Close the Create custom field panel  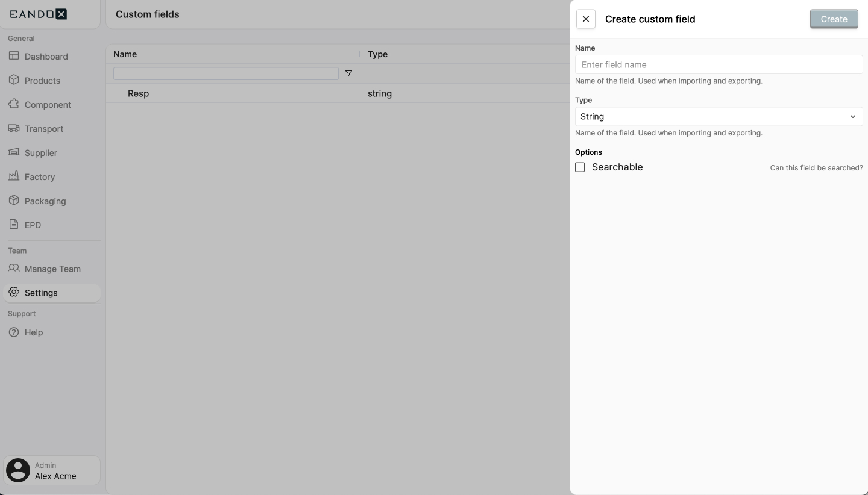pyautogui.click(x=585, y=19)
